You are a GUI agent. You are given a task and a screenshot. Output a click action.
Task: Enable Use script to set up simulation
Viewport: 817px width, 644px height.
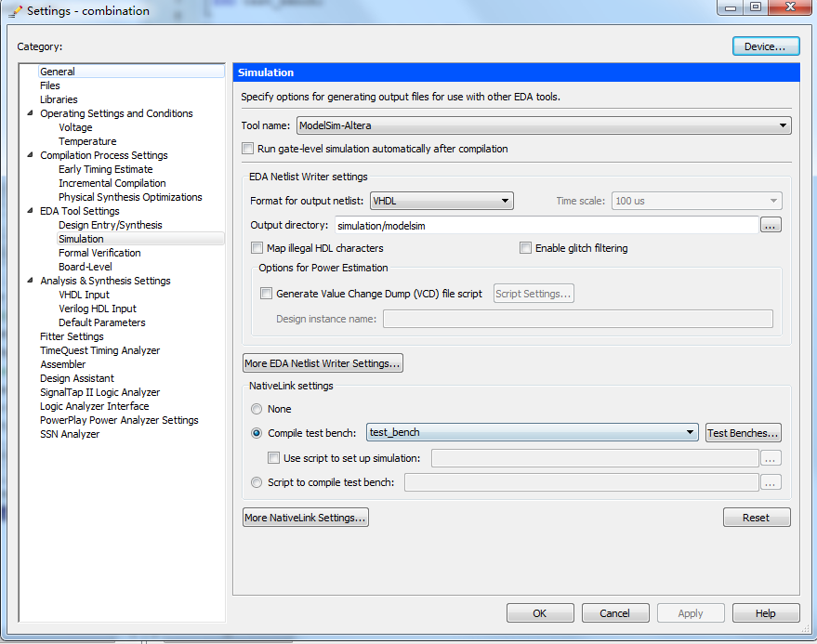273,458
